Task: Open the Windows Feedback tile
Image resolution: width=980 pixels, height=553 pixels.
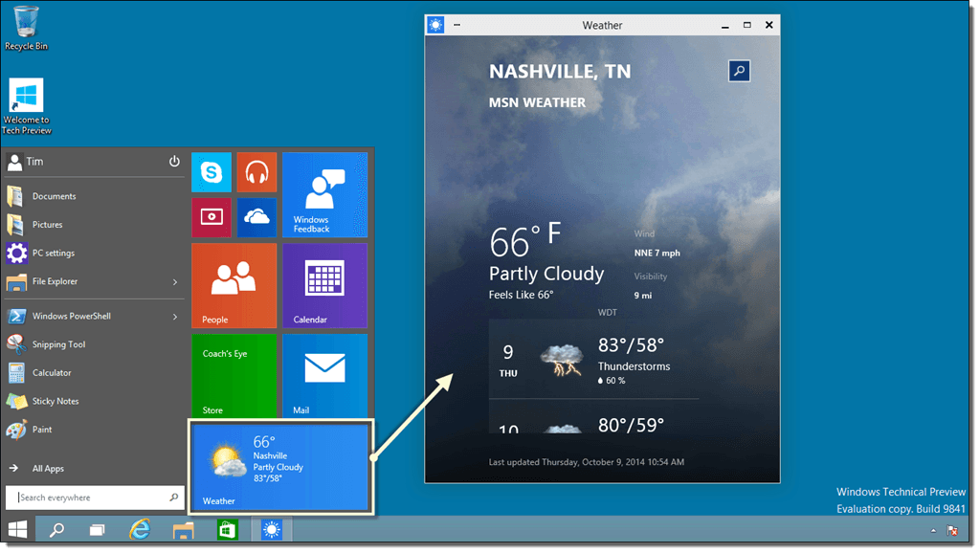Action: 324,194
